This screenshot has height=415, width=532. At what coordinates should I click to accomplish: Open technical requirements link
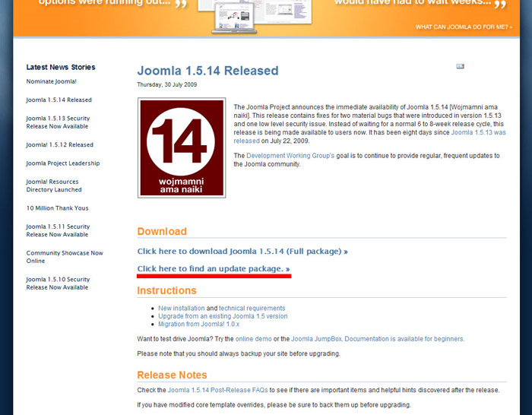click(252, 308)
